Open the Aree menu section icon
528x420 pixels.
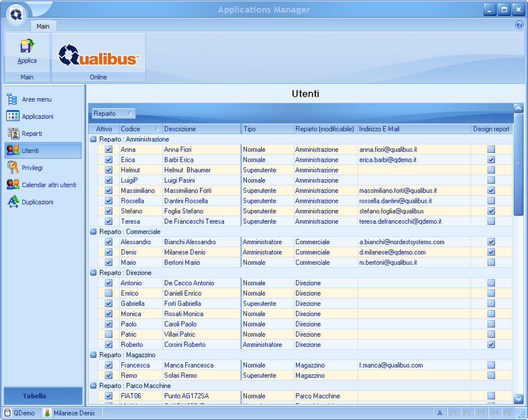coord(12,99)
